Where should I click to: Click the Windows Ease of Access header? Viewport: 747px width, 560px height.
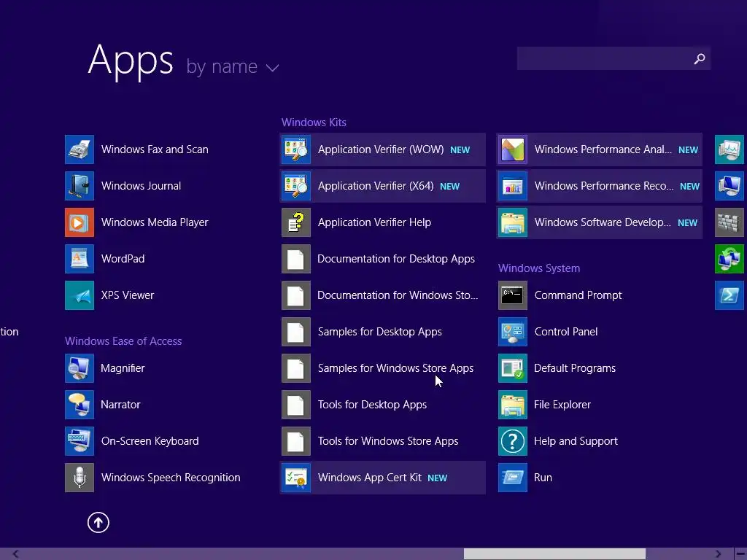coord(123,341)
